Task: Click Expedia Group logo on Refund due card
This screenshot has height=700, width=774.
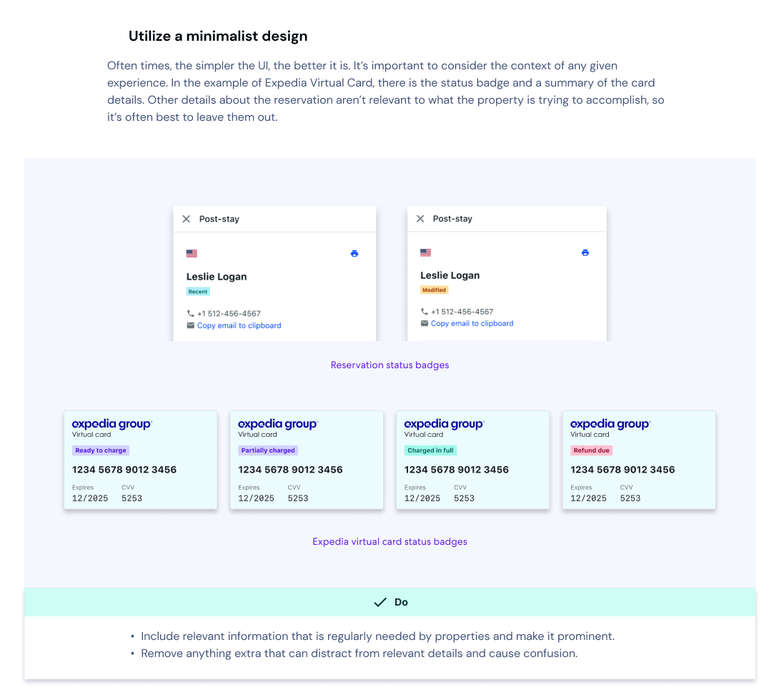Action: point(610,424)
